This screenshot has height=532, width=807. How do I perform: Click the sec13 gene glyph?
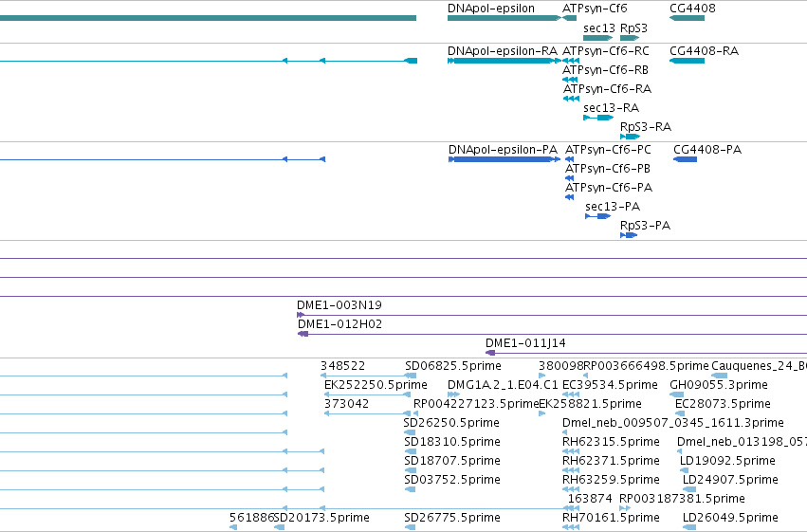pos(598,38)
